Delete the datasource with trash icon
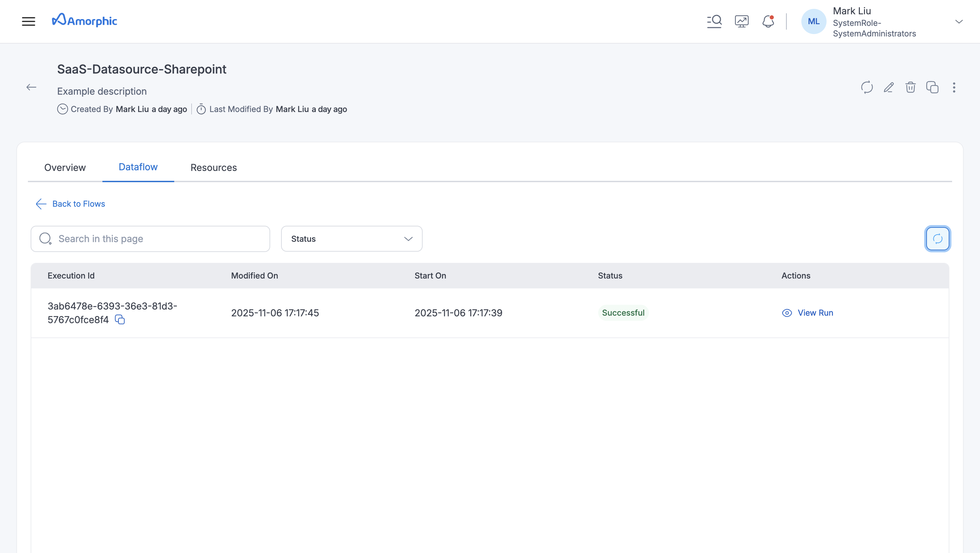The image size is (980, 553). click(910, 88)
